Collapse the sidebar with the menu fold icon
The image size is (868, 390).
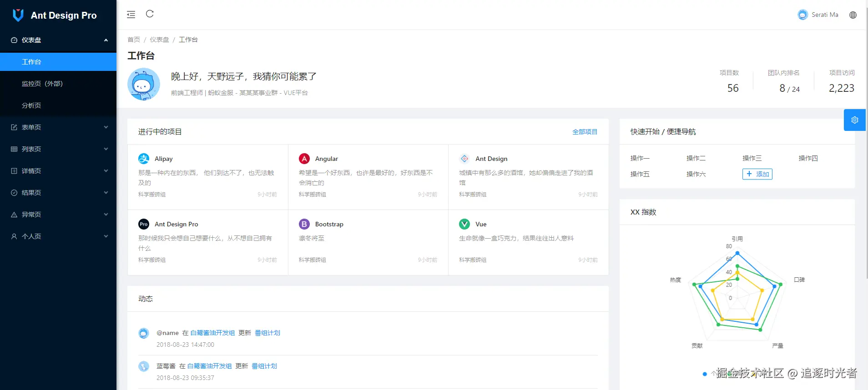tap(131, 15)
